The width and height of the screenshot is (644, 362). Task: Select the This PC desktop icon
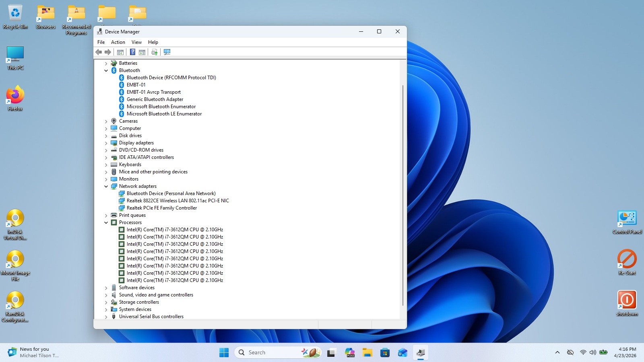(x=15, y=58)
